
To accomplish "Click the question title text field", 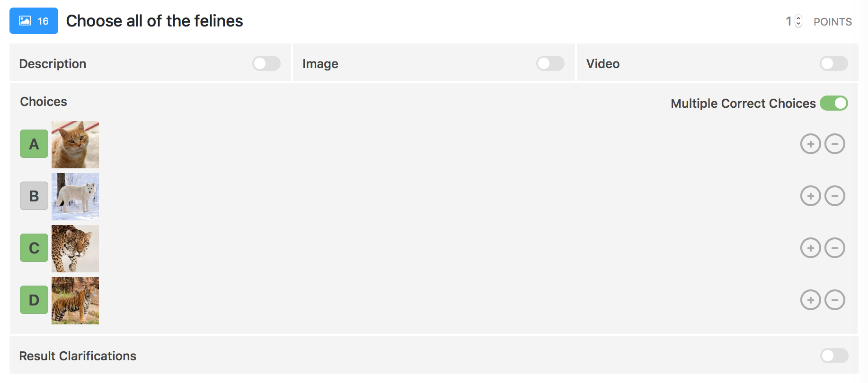I will pos(155,21).
